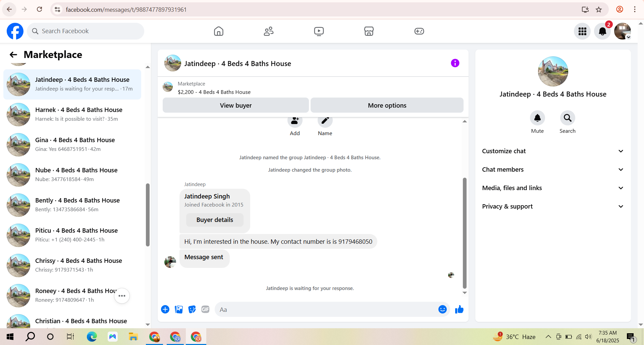This screenshot has height=345, width=644.
Task: Open the Facebook menu grid icon
Action: (x=582, y=31)
